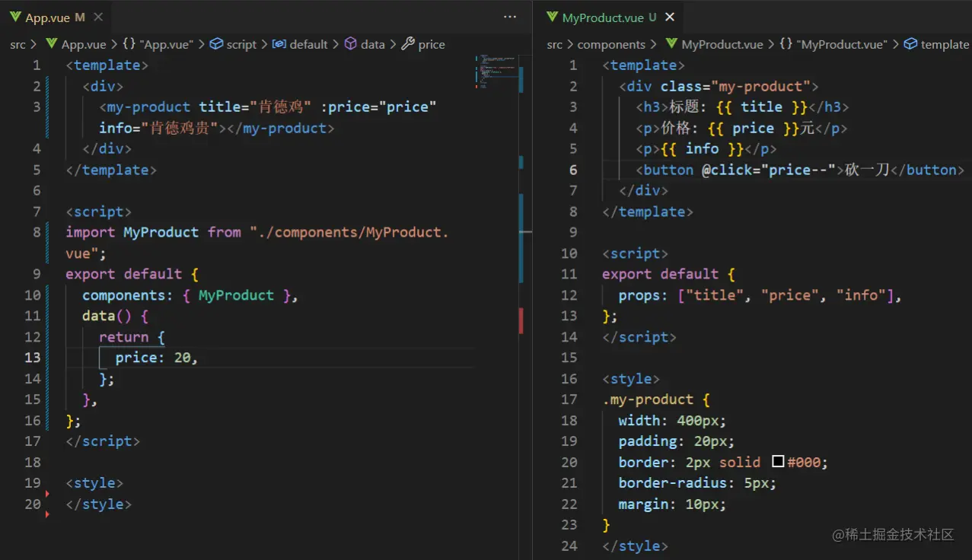Open the MyProduct.vue file breadcrumb
This screenshot has height=560, width=972.
714,44
